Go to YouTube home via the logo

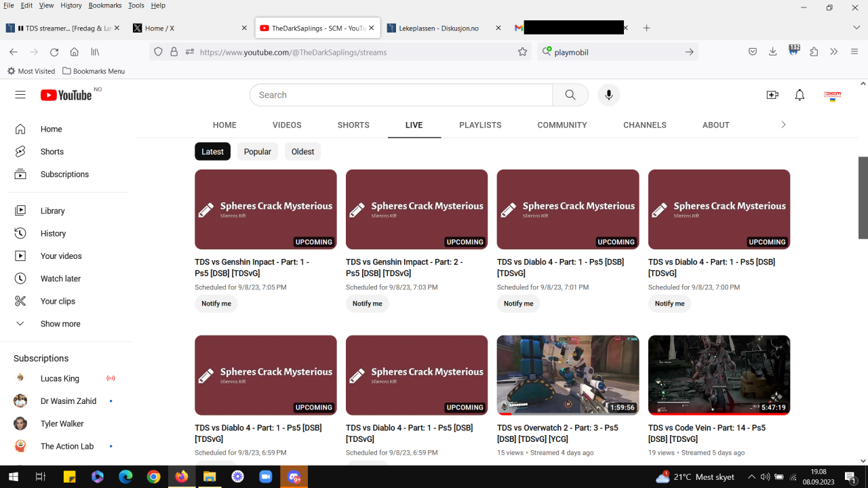click(x=66, y=95)
